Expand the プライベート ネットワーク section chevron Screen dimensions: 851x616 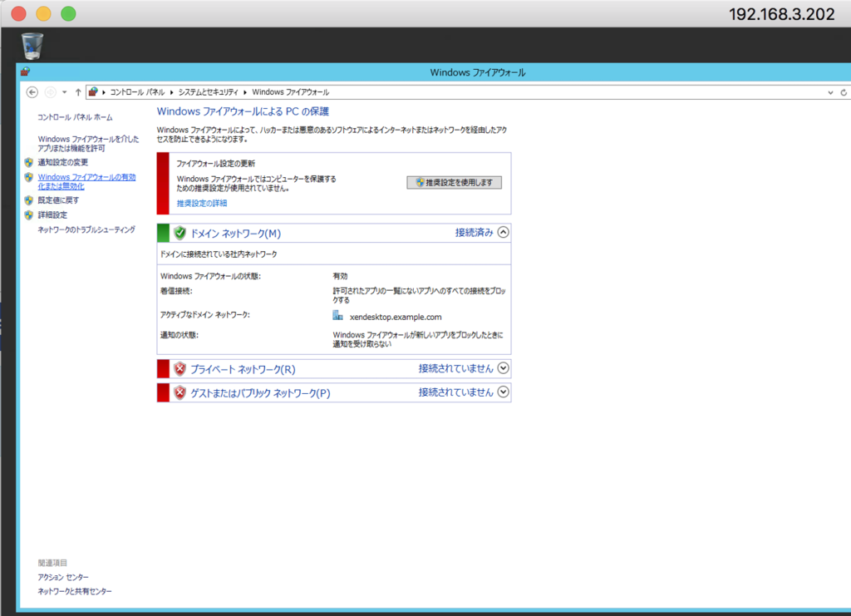[503, 368]
